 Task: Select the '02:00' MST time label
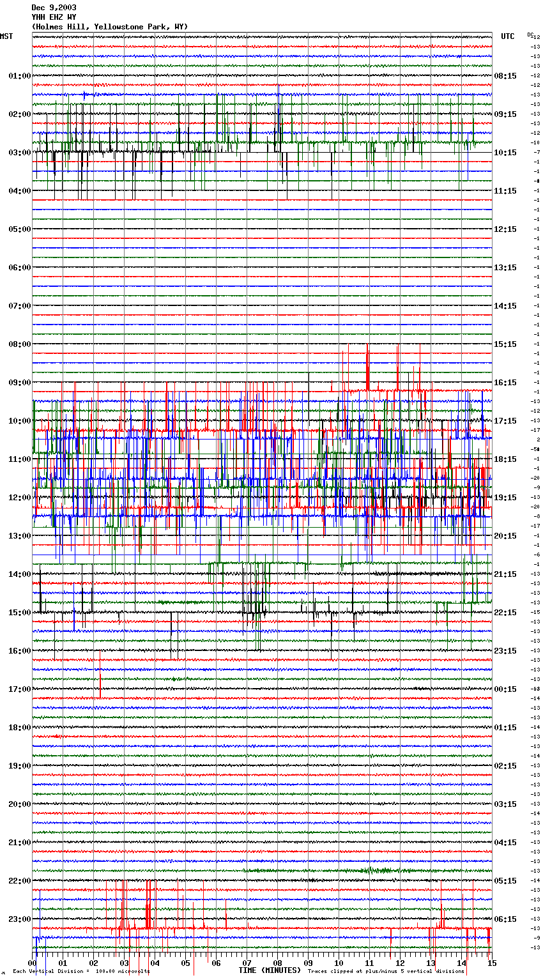(x=20, y=114)
